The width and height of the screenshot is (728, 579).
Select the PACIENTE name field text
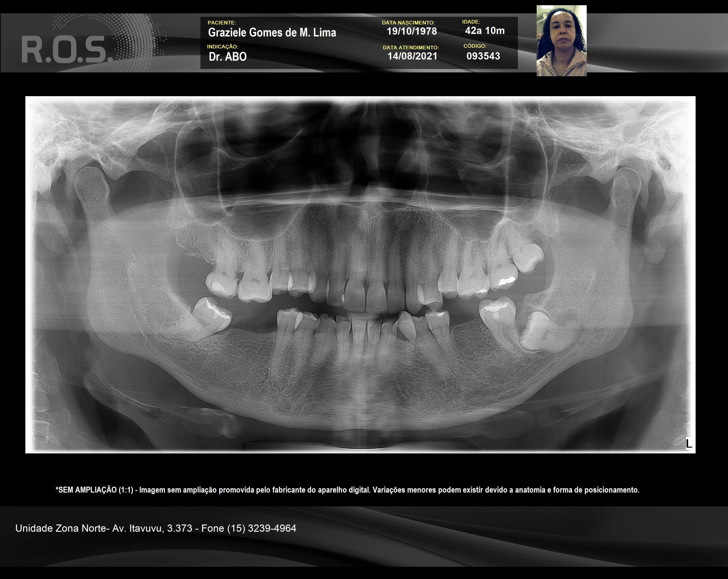tap(272, 33)
